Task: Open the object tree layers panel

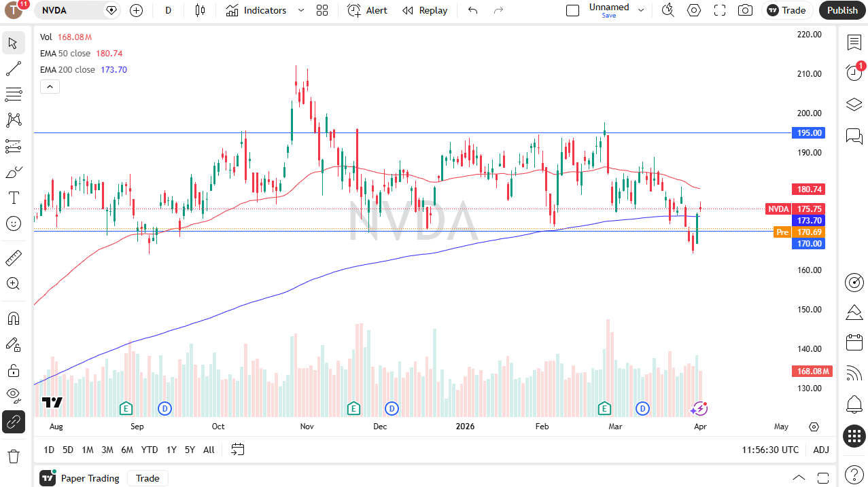Action: pyautogui.click(x=854, y=105)
